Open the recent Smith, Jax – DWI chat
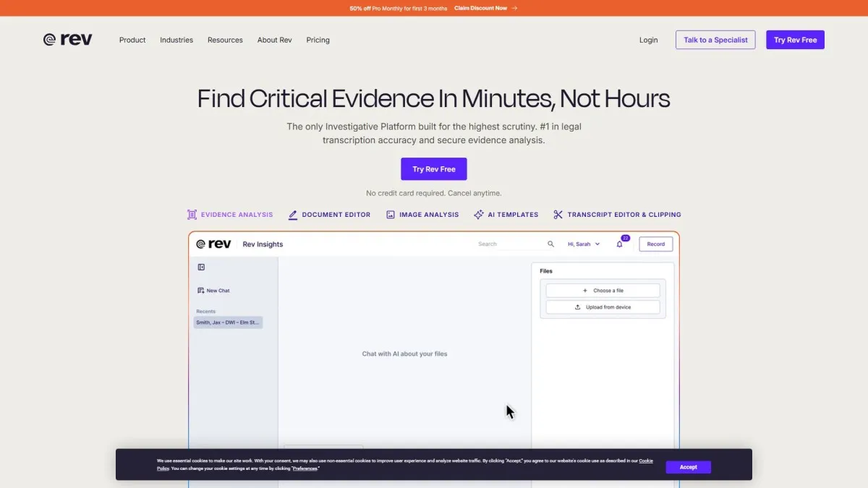Screen dimensions: 868x488 click(228, 322)
